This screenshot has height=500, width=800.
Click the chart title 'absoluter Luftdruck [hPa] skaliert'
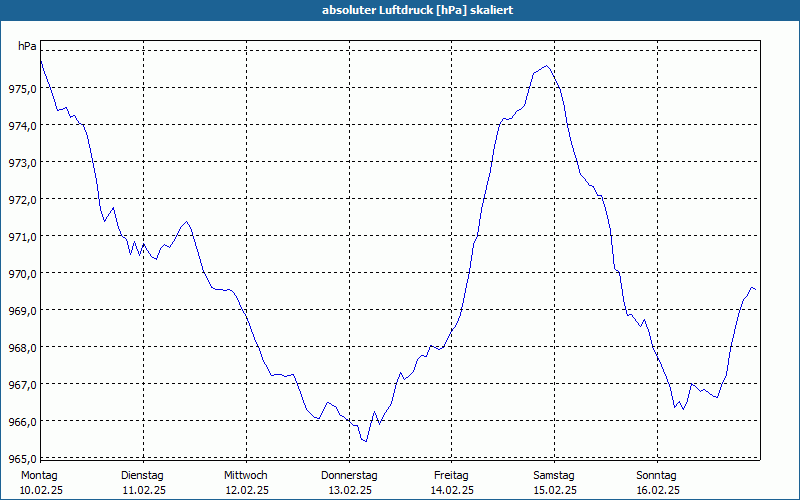(417, 10)
